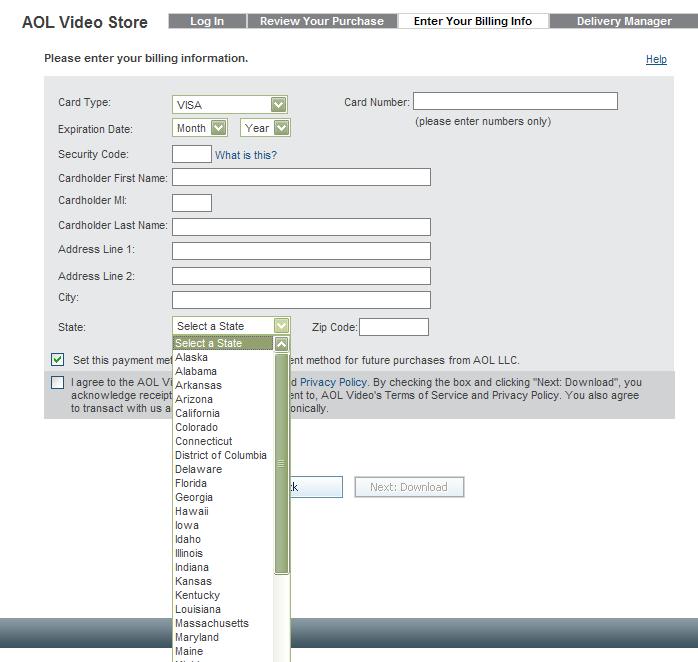Screen dimensions: 698x662
Task: Select Illinois from the state list
Action: pos(223,553)
